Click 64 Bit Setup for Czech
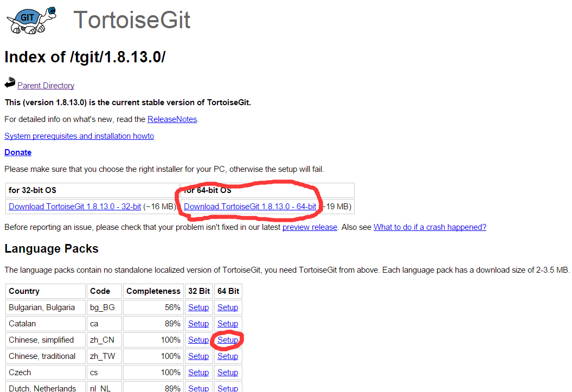The height and width of the screenshot is (392, 572). point(228,372)
